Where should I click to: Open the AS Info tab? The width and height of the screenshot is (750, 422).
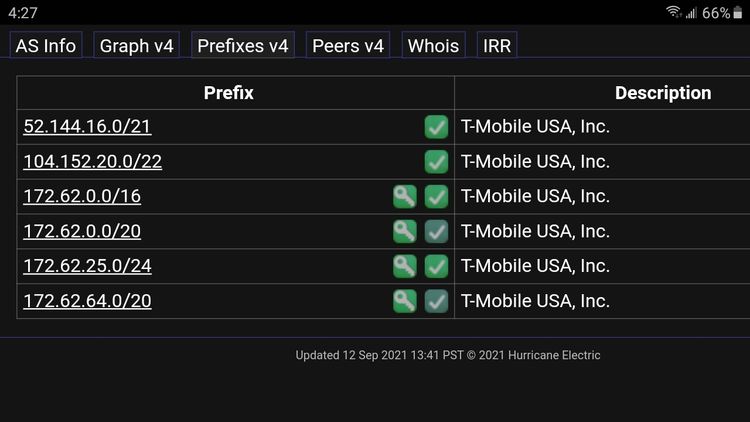click(x=46, y=45)
